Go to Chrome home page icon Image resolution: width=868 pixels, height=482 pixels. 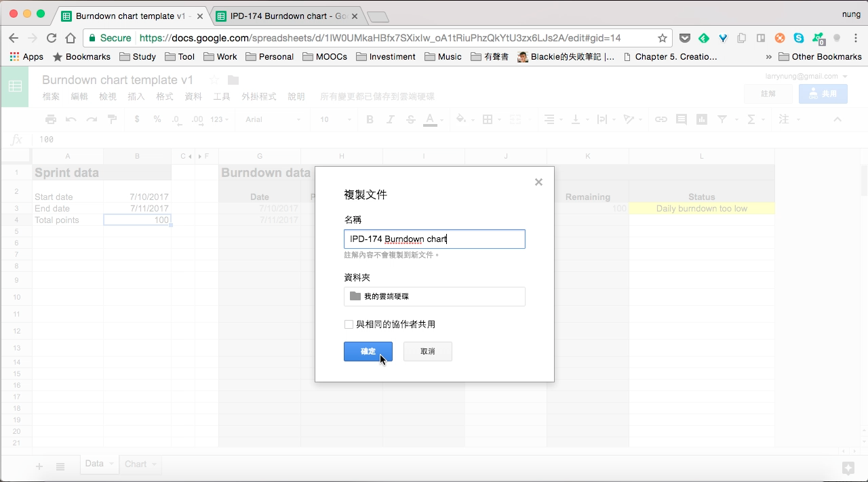71,38
